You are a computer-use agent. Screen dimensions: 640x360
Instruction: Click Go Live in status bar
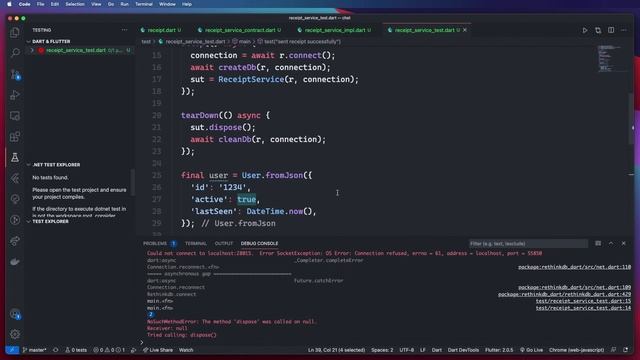[x=531, y=350]
